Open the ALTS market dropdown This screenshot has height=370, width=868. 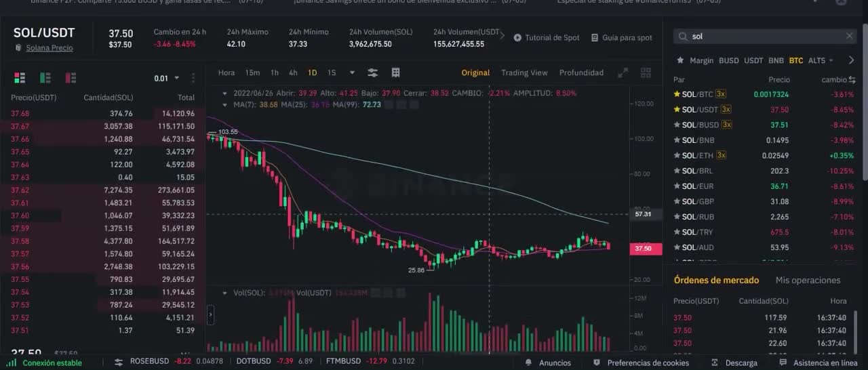click(821, 60)
